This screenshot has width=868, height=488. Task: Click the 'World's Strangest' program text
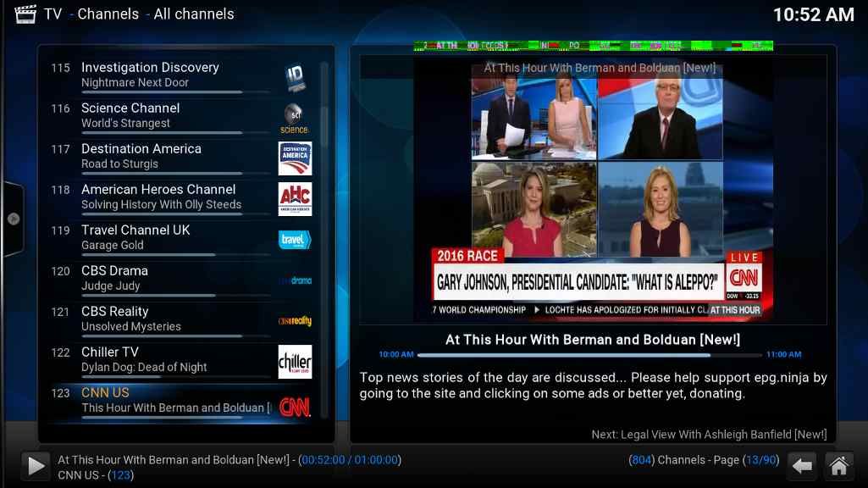125,123
